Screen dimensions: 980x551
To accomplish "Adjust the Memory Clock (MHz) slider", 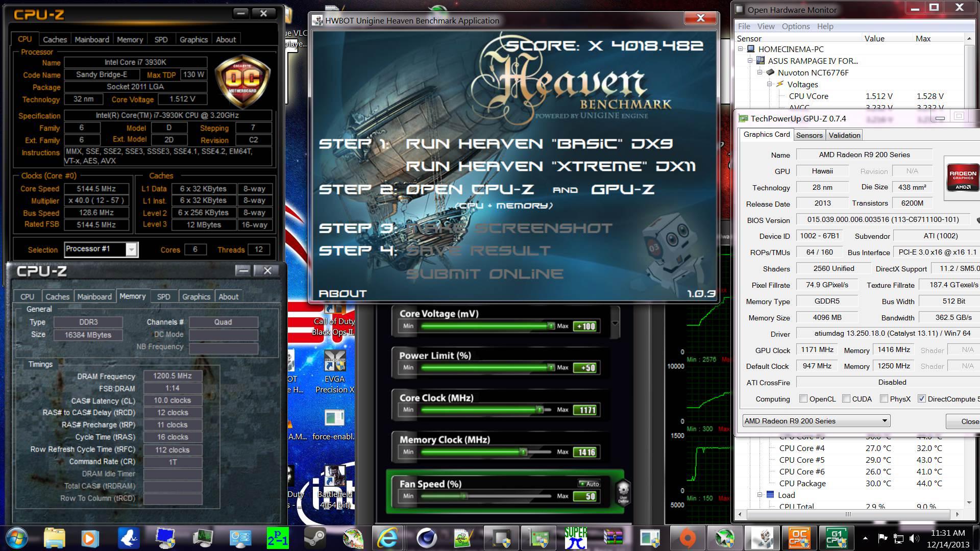I will [487, 452].
